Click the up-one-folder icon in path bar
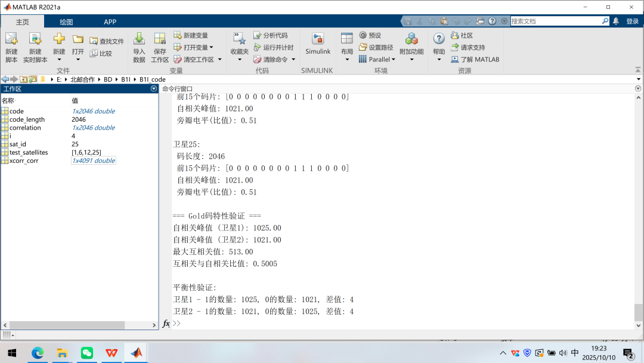Screen dimensions: 644x363 (23, 79)
